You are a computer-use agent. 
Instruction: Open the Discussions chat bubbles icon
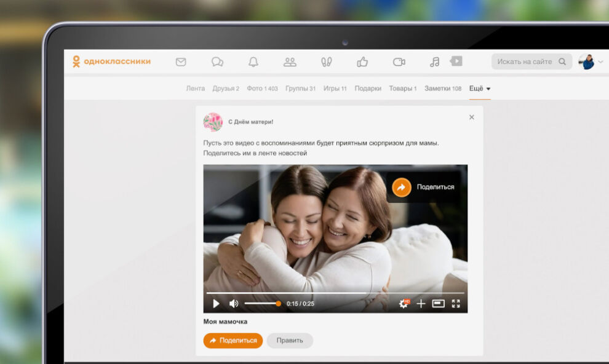[x=217, y=61]
